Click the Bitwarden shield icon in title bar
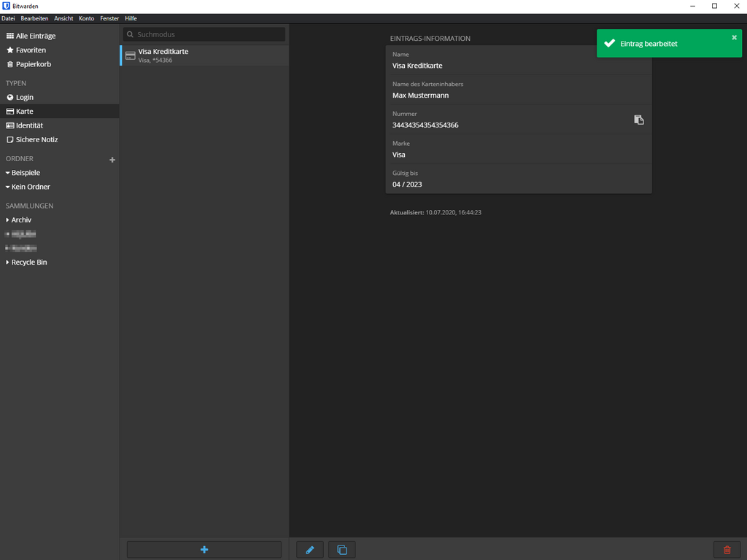Viewport: 747px width, 560px height. coord(6,6)
